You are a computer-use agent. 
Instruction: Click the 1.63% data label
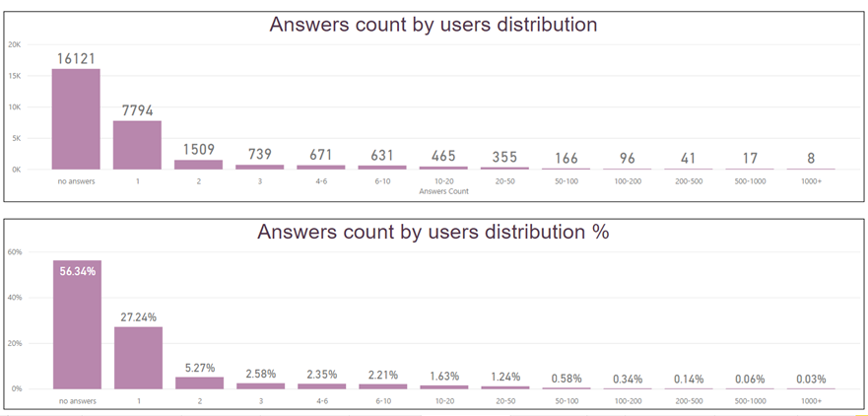[x=443, y=376]
